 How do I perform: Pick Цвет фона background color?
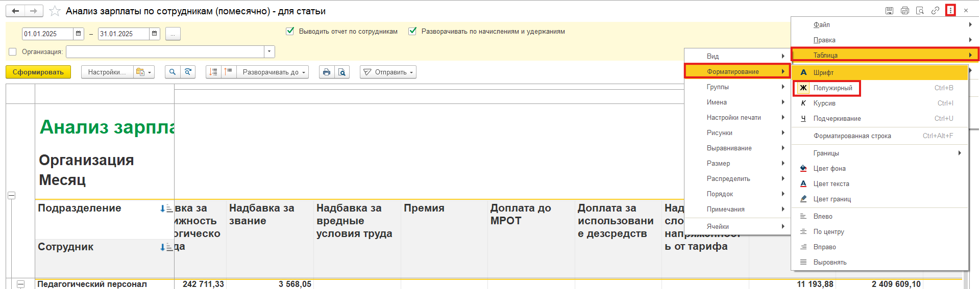point(880,168)
